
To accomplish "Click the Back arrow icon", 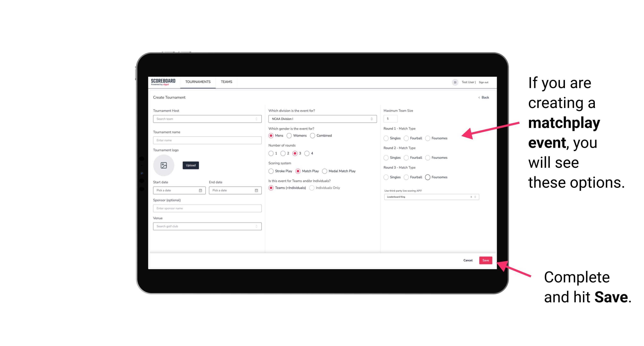I will [x=479, y=98].
